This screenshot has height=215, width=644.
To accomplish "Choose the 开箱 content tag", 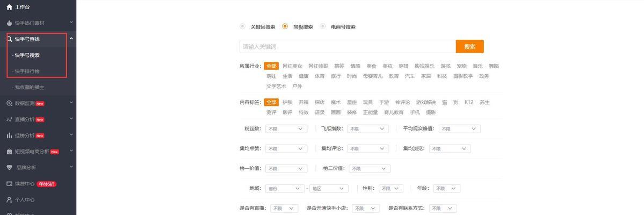I will pyautogui.click(x=303, y=102).
